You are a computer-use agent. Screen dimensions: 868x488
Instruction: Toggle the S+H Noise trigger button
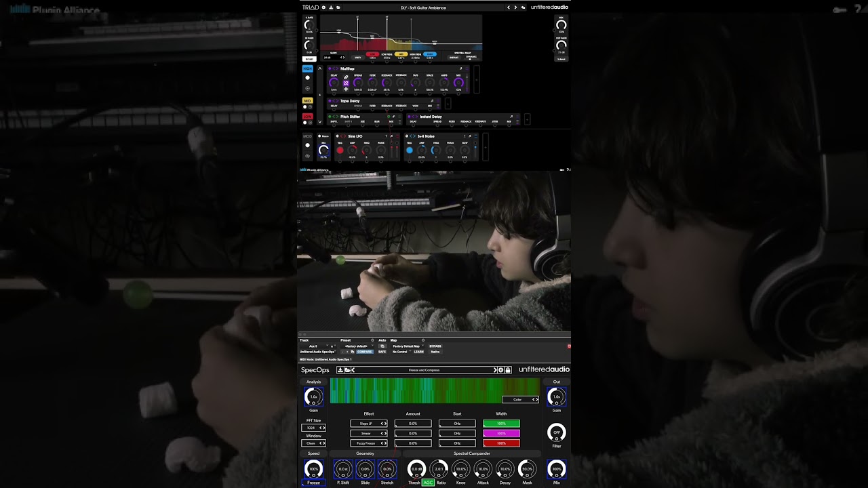click(410, 150)
